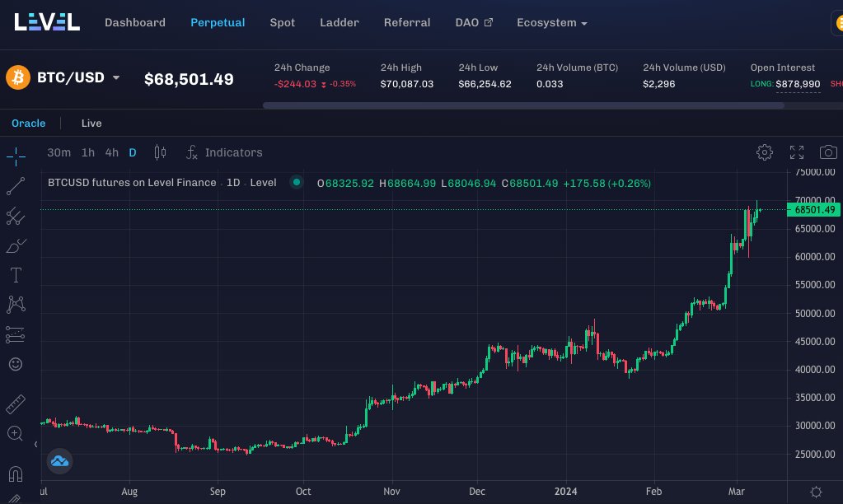Select the ruler measure tool
Image resolution: width=843 pixels, height=504 pixels.
pos(16,404)
